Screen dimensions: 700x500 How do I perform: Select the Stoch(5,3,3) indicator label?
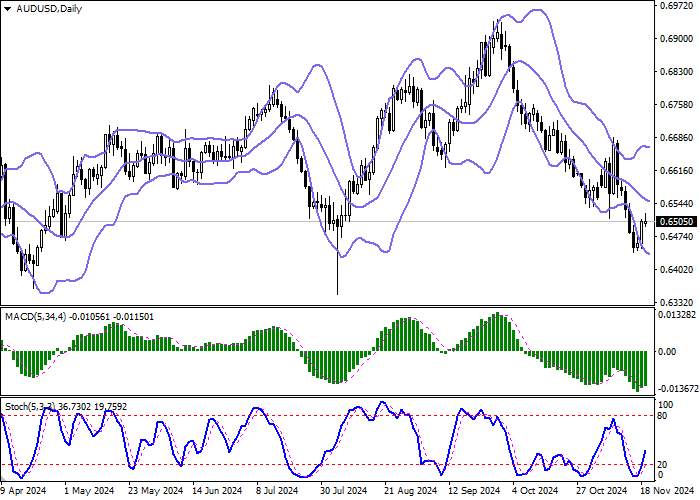tap(30, 407)
